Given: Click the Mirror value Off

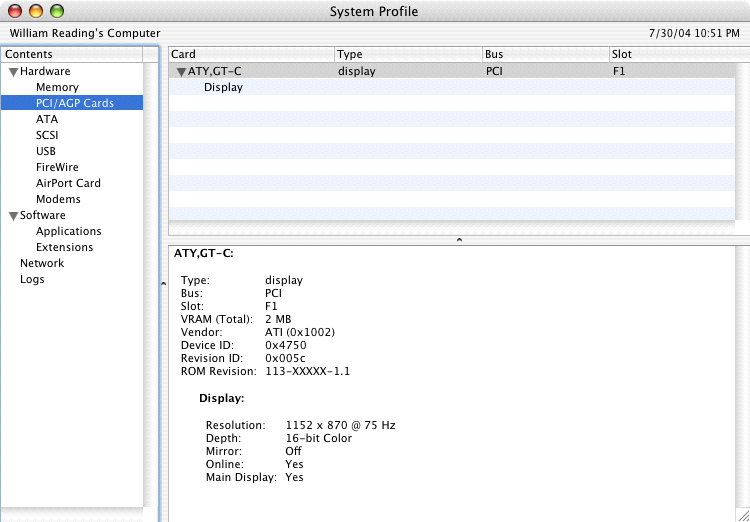Looking at the screenshot, I should [x=293, y=451].
